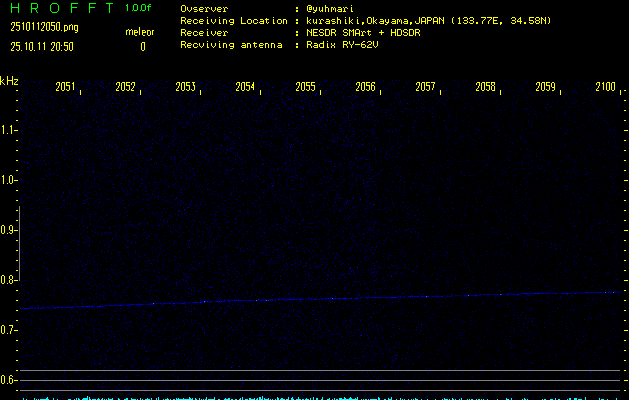This screenshot has height=400, width=629.
Task: Click the 25.10.11 20:50 timestamp
Action: 42,46
